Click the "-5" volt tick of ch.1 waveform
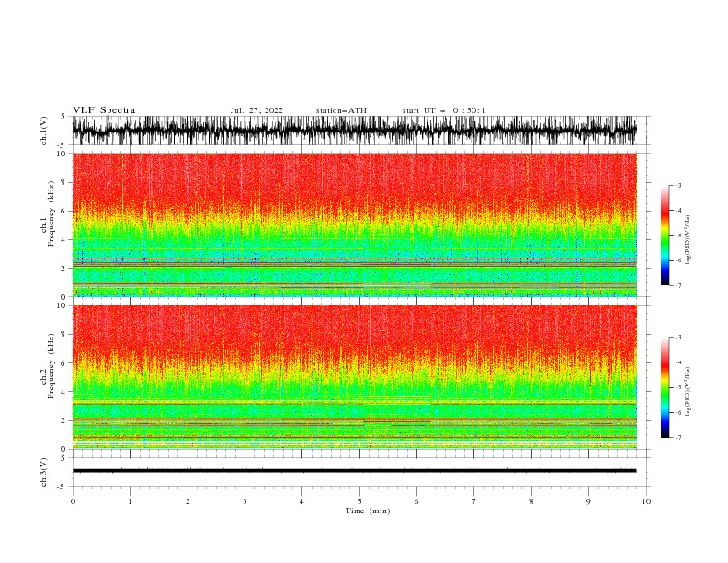728x563 pixels. coord(62,145)
